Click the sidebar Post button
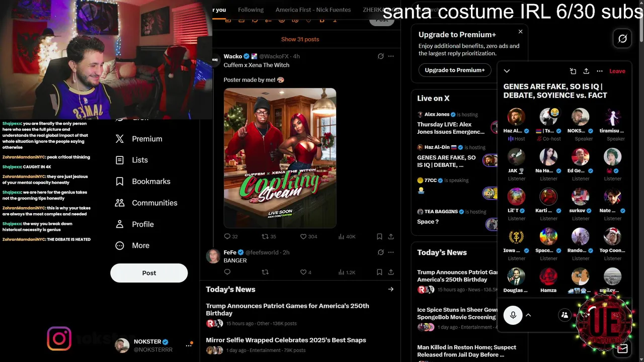The image size is (644, 362). [149, 273]
